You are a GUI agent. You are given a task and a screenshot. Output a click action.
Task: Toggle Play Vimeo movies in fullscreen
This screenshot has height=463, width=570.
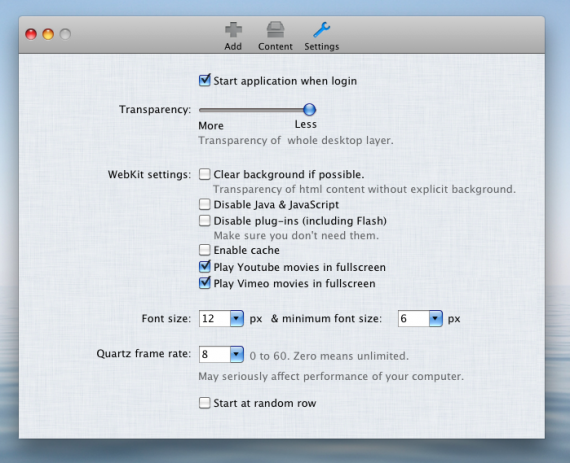pos(205,283)
